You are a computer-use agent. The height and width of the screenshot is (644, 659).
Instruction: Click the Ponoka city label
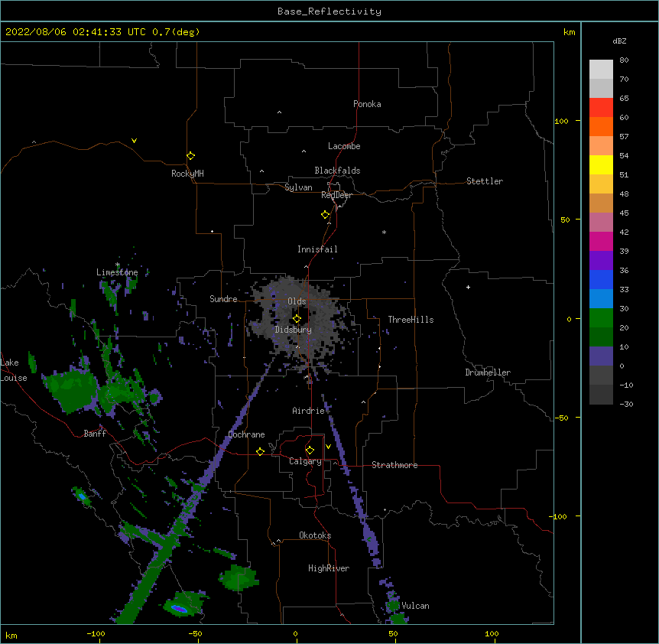[x=367, y=104]
